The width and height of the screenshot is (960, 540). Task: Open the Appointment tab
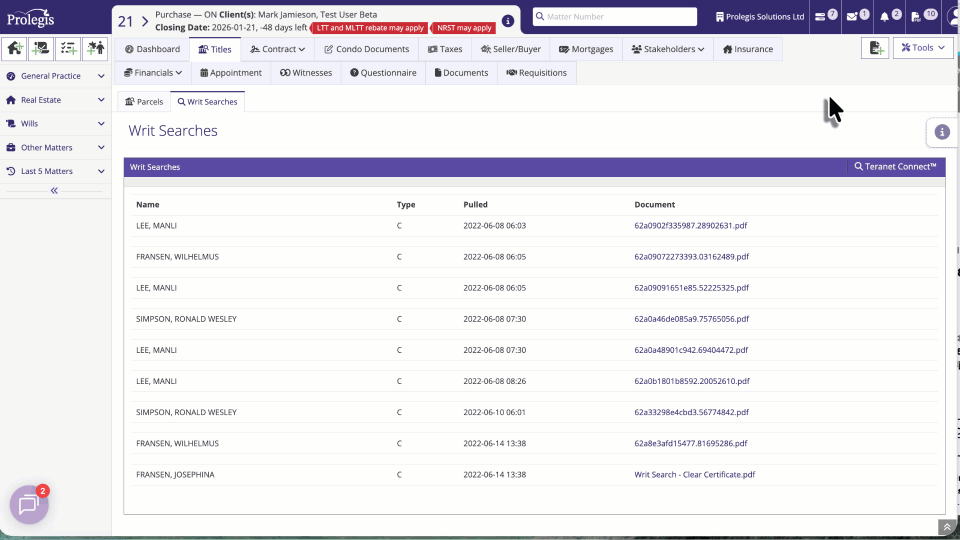[231, 73]
